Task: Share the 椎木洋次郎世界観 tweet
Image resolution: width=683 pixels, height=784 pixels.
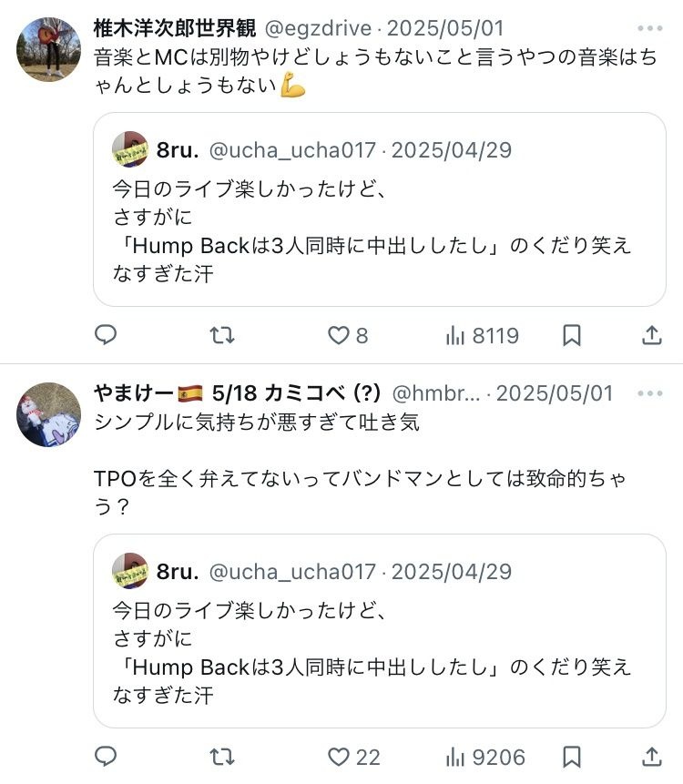Action: tap(652, 336)
